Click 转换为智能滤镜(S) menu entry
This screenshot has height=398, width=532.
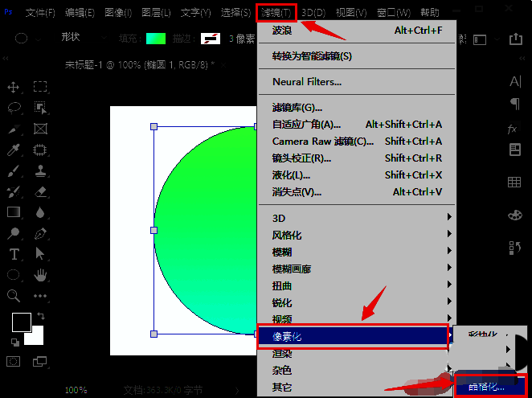pos(312,56)
